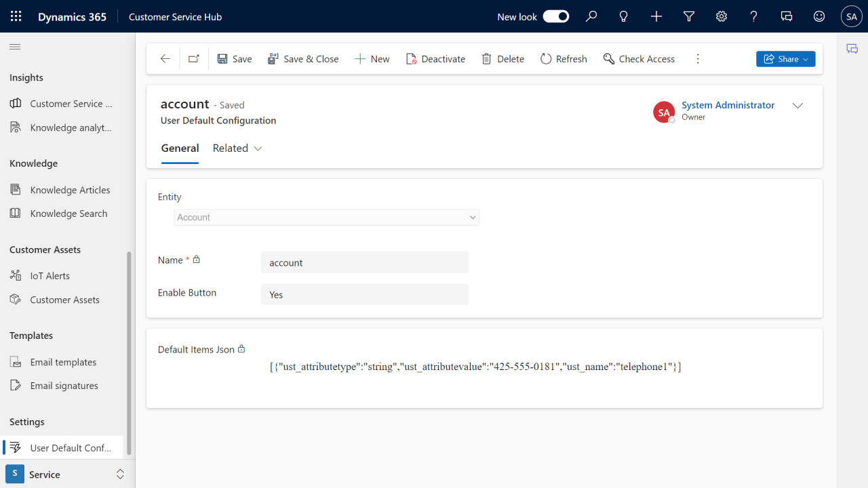Toggle the New look switch

click(x=556, y=16)
